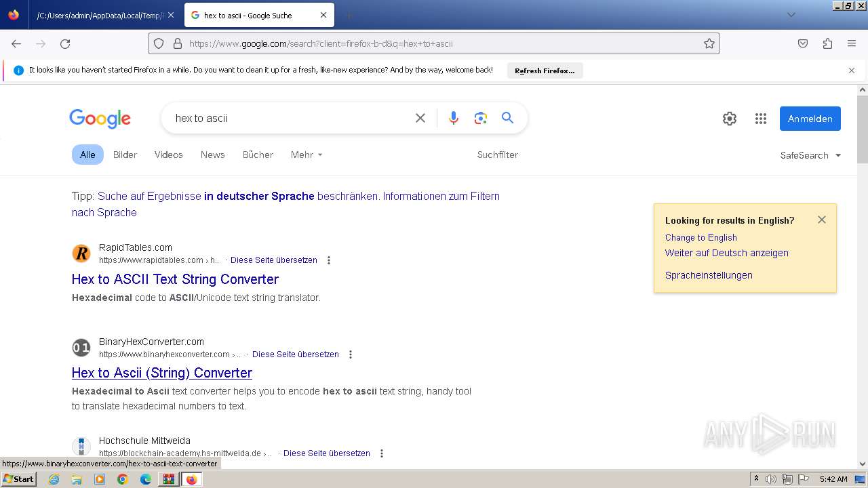
Task: Open more options for BinaryHexConverter result
Action: tap(351, 354)
